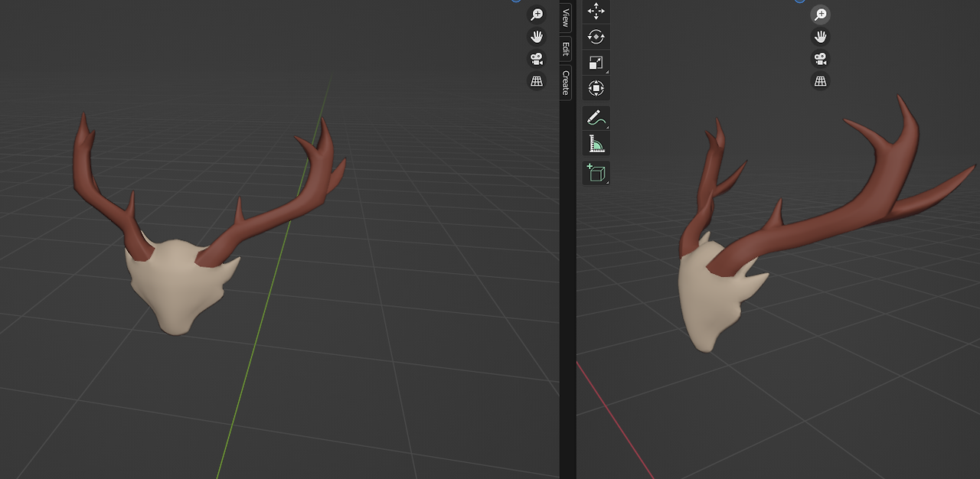Click pan hand icon in right viewport
Viewport: 980px width, 479px height.
coord(820,37)
